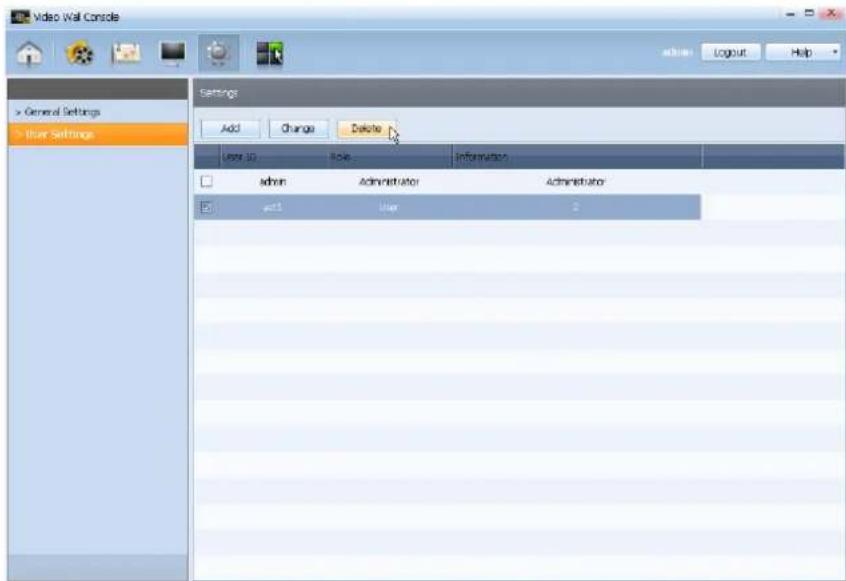Click the Video Wall Console title icon
This screenshot has width=846, height=581.
point(21,17)
